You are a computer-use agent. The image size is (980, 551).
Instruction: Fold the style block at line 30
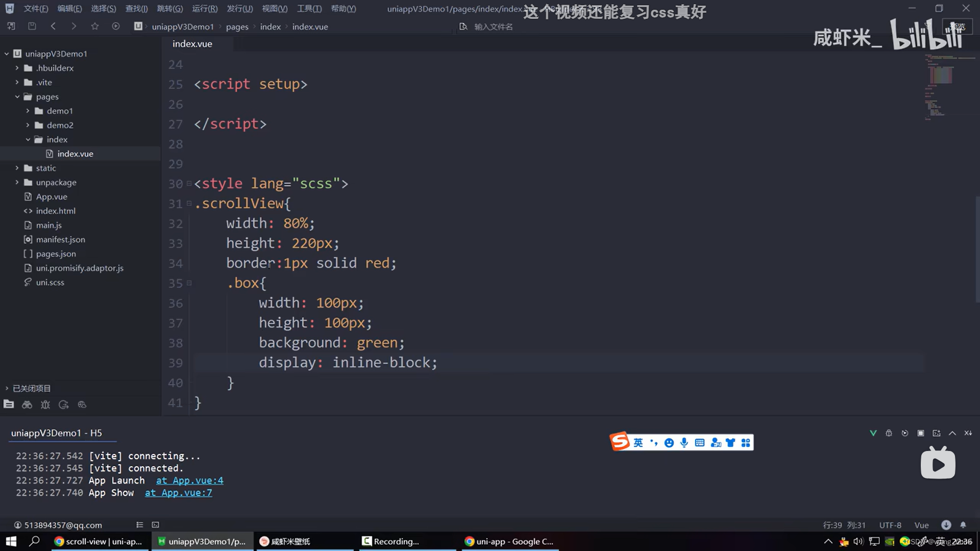pyautogui.click(x=189, y=183)
